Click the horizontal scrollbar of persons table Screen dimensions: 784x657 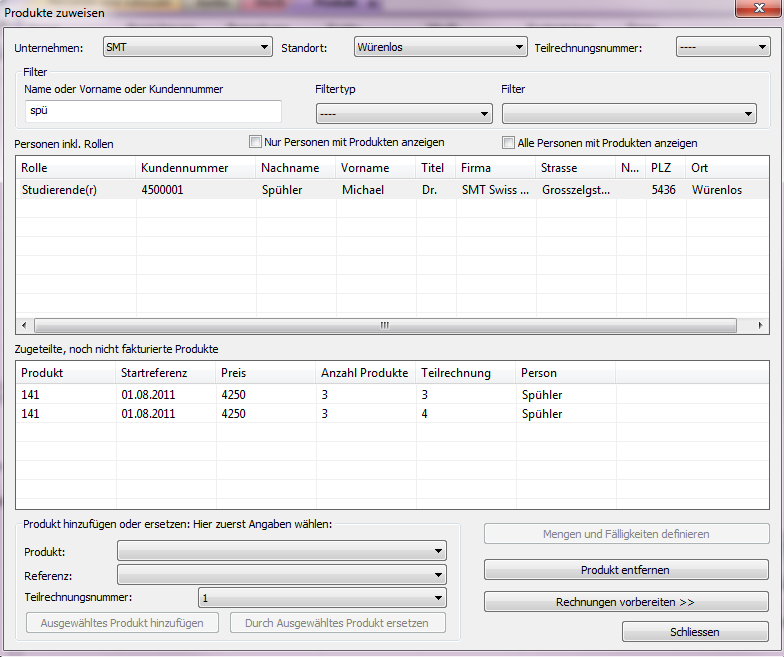tap(385, 326)
